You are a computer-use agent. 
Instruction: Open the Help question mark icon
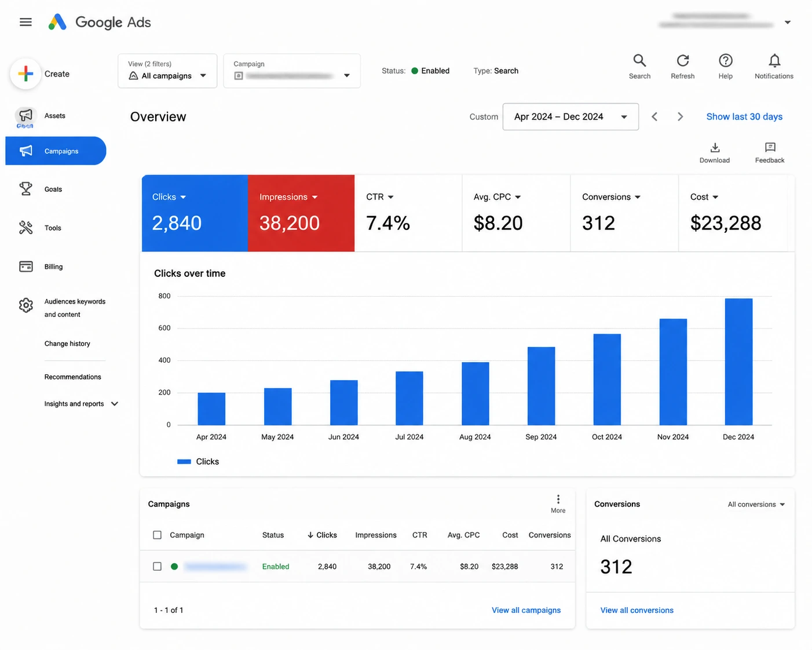pyautogui.click(x=725, y=67)
